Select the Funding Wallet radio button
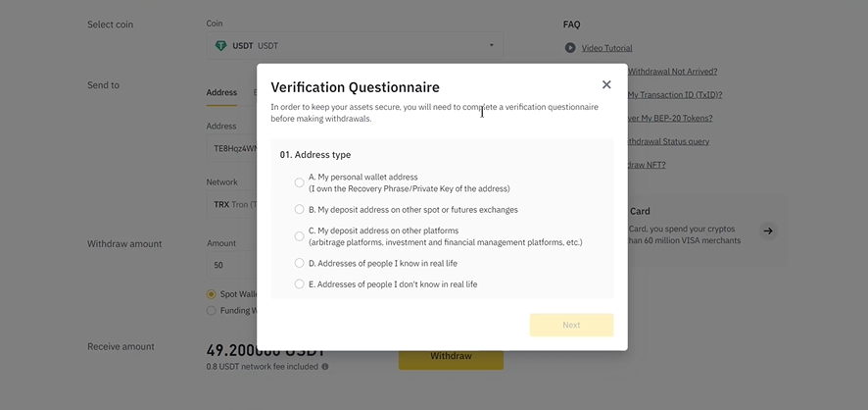This screenshot has height=410, width=868. (211, 310)
